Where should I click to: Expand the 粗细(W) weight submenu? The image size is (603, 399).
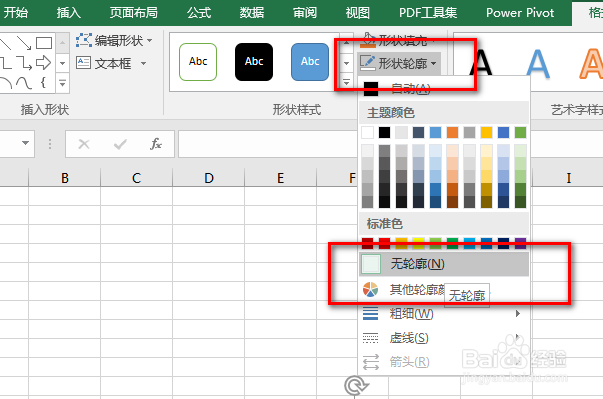pos(444,314)
